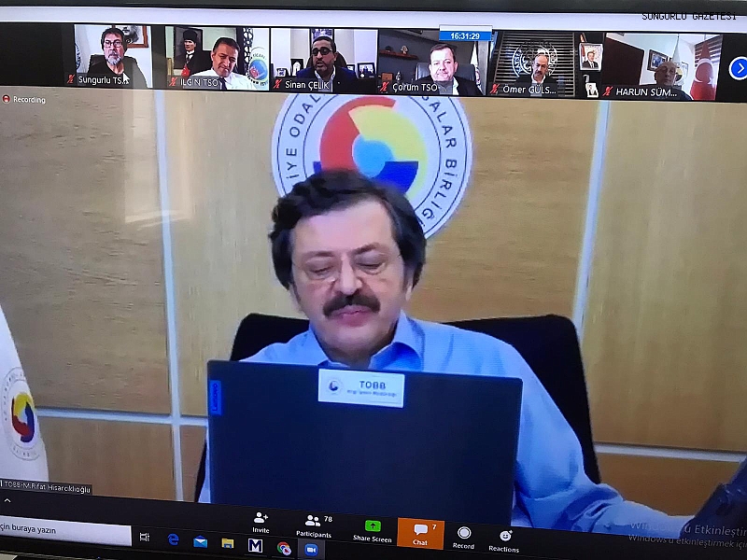
Task: Click the Recording indicator
Action: pos(24,99)
